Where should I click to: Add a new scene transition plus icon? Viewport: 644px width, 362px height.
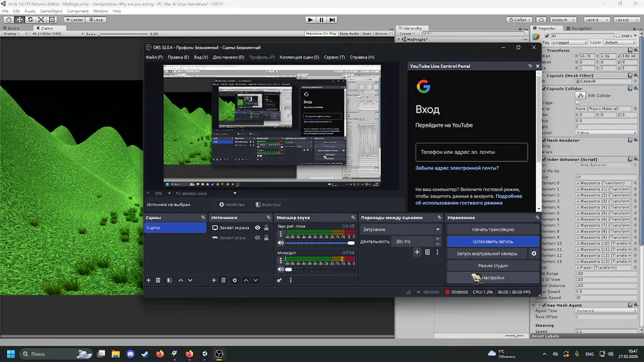pyautogui.click(x=417, y=252)
